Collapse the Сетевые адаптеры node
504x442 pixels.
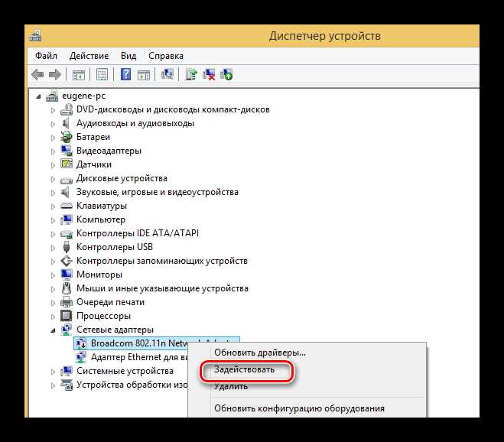point(53,330)
